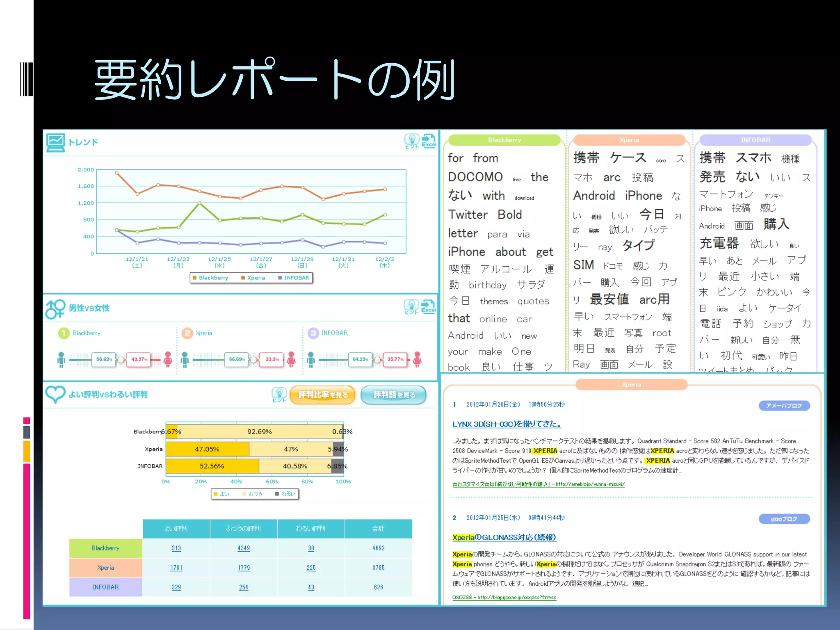Click the Xperia female figure icon
840x630 pixels.
point(291,359)
